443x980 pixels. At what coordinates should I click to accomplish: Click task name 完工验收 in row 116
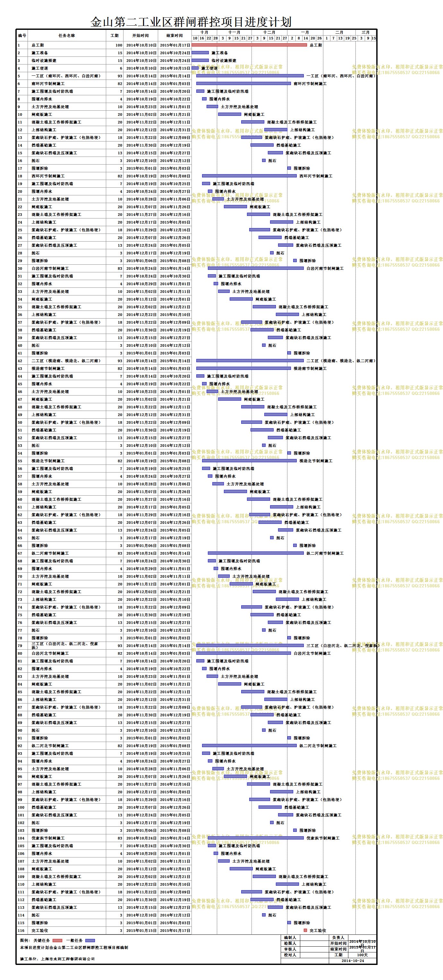click(x=40, y=931)
